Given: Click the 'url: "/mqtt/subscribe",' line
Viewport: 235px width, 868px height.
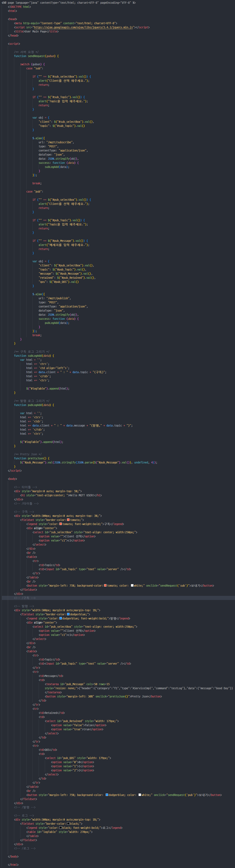Looking at the screenshot, I should (56, 142).
